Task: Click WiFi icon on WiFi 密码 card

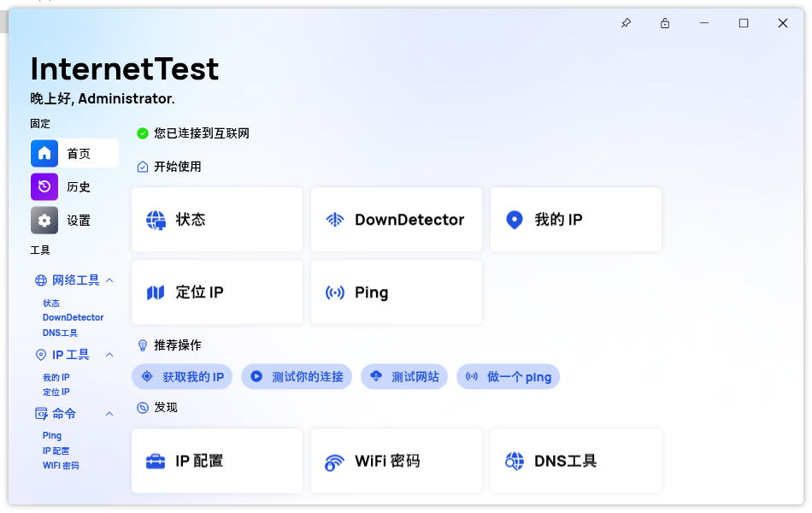Action: tap(334, 462)
